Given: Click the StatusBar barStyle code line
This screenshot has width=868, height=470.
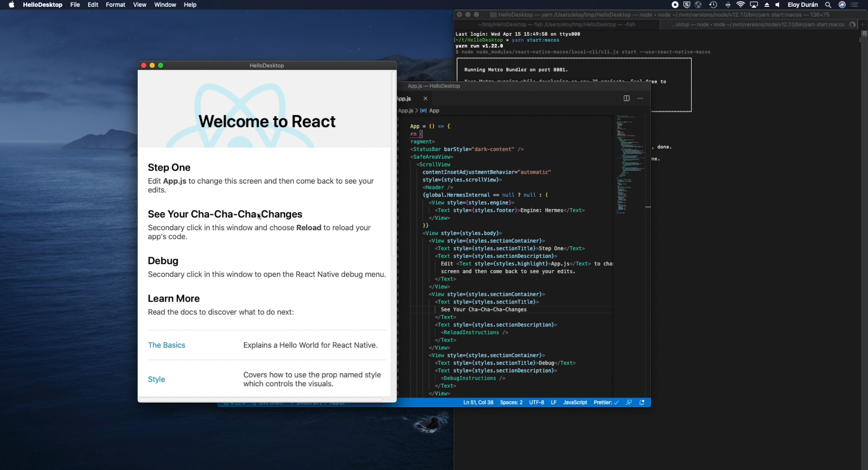Looking at the screenshot, I should tap(467, 149).
